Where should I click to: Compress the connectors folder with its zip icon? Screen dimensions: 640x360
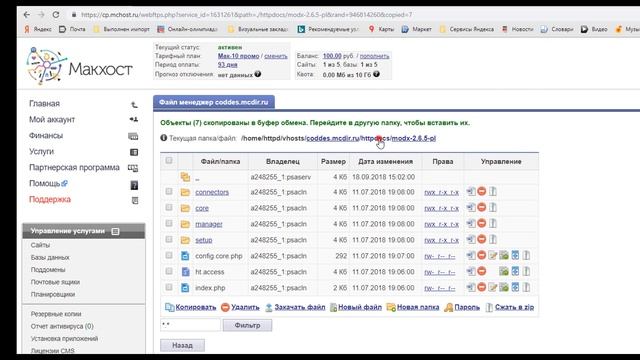coord(493,191)
